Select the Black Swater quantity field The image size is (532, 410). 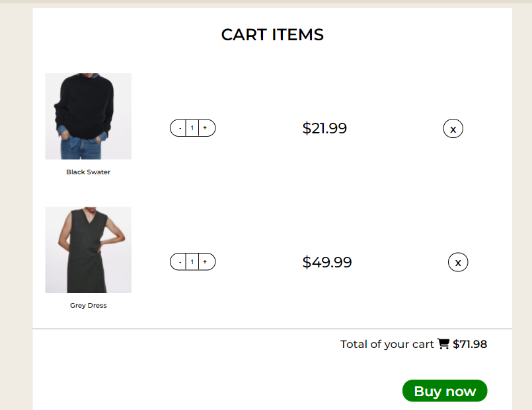(x=192, y=127)
